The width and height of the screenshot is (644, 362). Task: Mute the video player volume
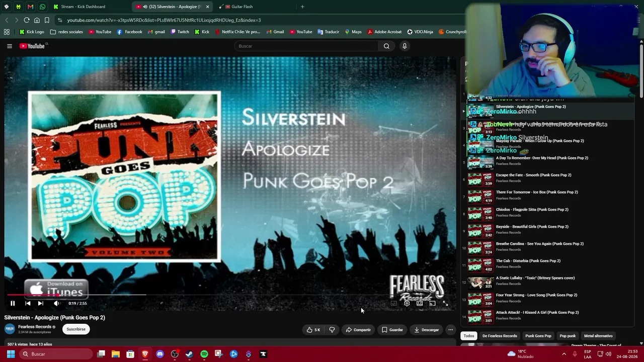coord(56,303)
